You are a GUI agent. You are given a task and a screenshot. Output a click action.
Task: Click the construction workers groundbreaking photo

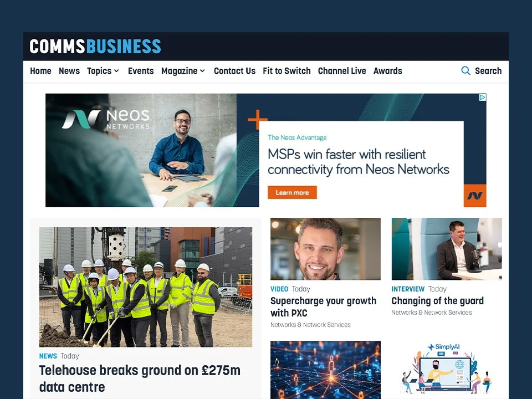tap(146, 287)
